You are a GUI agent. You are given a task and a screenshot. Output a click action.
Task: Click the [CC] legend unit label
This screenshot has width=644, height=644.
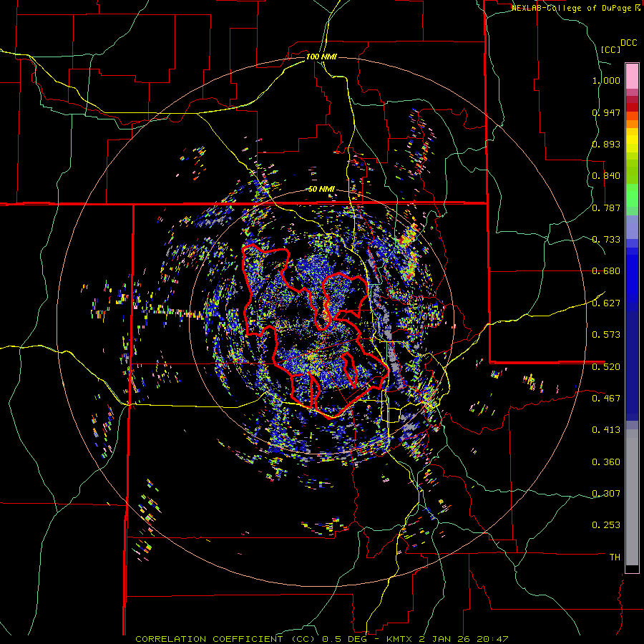click(610, 49)
